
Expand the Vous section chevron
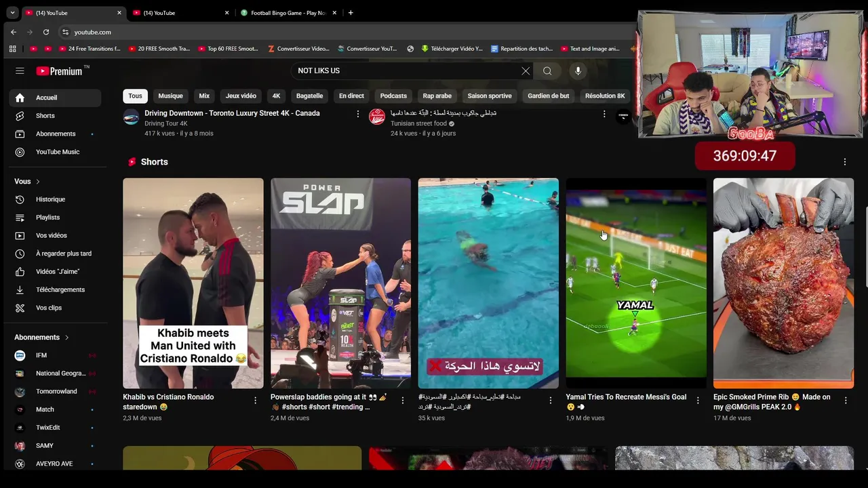point(38,182)
